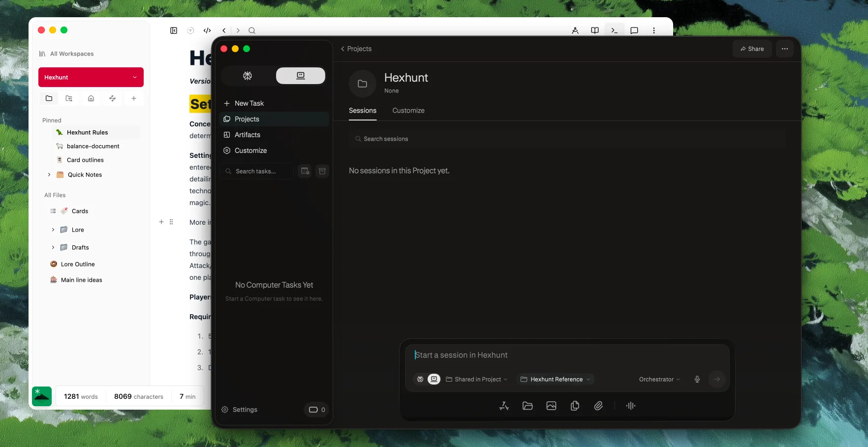Click the new task folder icon beside Search tasks
868x447 pixels.
pyautogui.click(x=305, y=171)
